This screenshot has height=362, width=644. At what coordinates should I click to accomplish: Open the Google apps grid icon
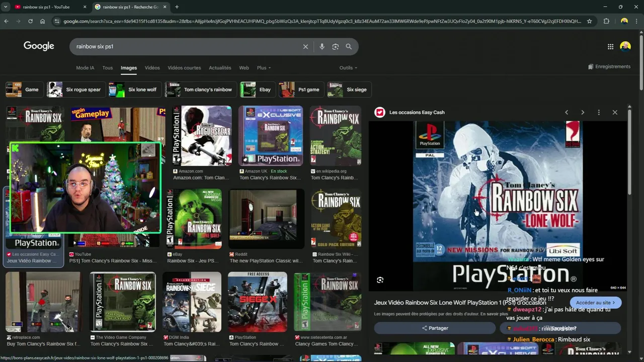click(610, 46)
